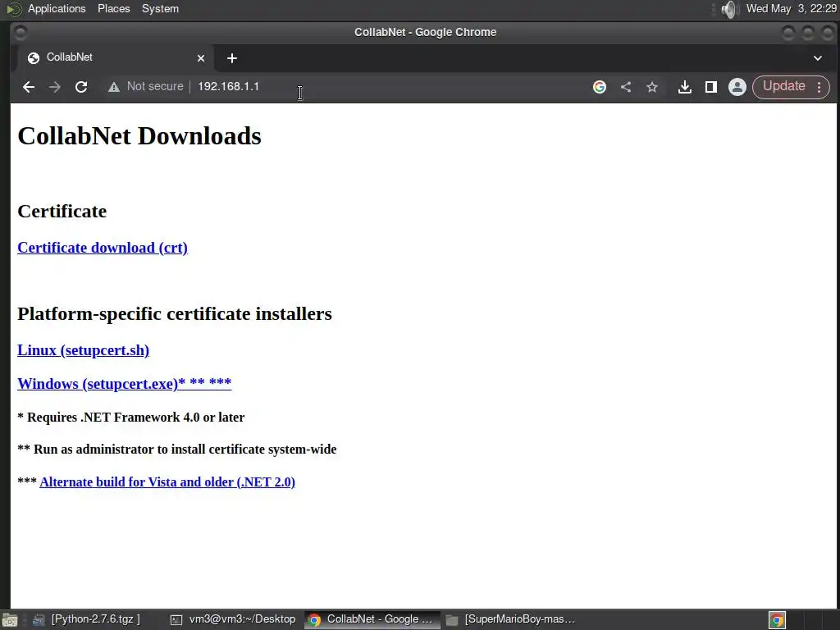
Task: Switch to Python-2.7.6.tgz taskbar window
Action: 85,619
